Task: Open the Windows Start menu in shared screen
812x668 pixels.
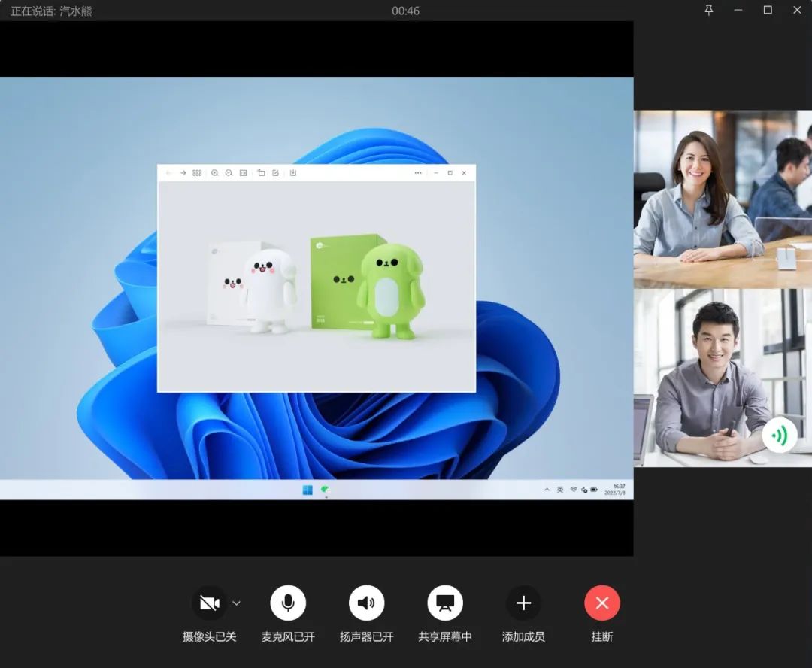Action: tap(308, 490)
